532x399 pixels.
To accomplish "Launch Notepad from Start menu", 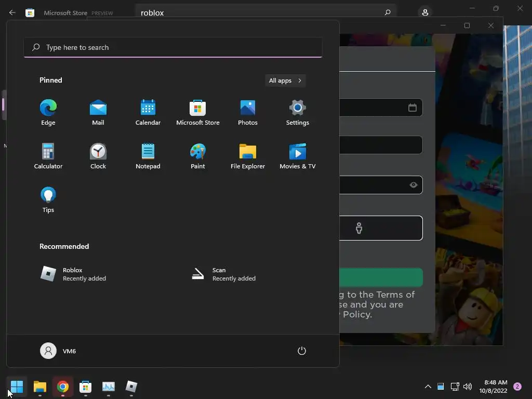I will click(148, 156).
